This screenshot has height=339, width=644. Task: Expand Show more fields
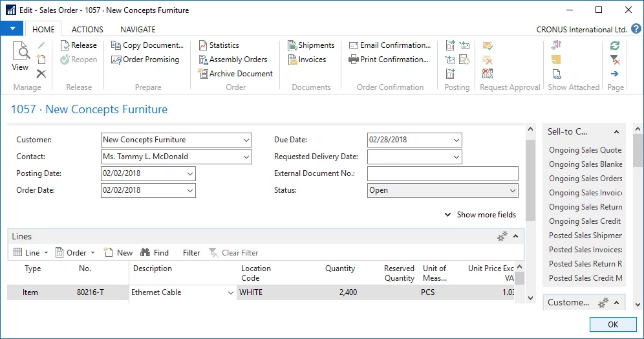coord(480,215)
